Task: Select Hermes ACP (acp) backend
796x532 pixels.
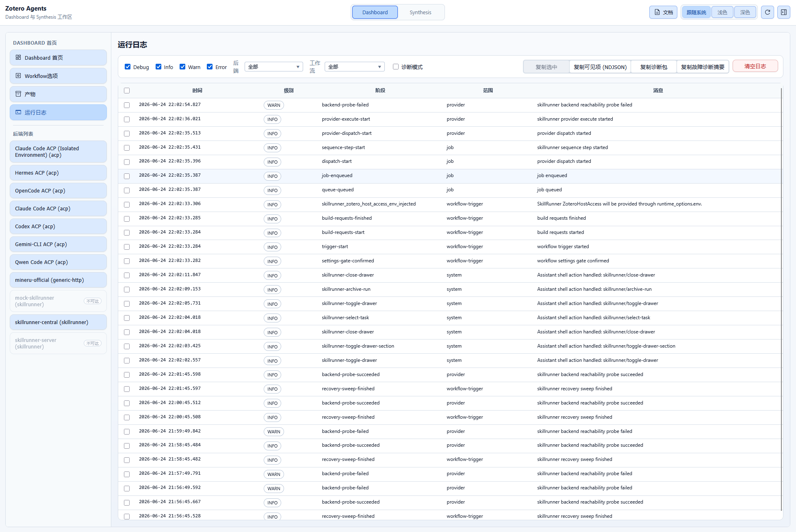Action: [58, 173]
